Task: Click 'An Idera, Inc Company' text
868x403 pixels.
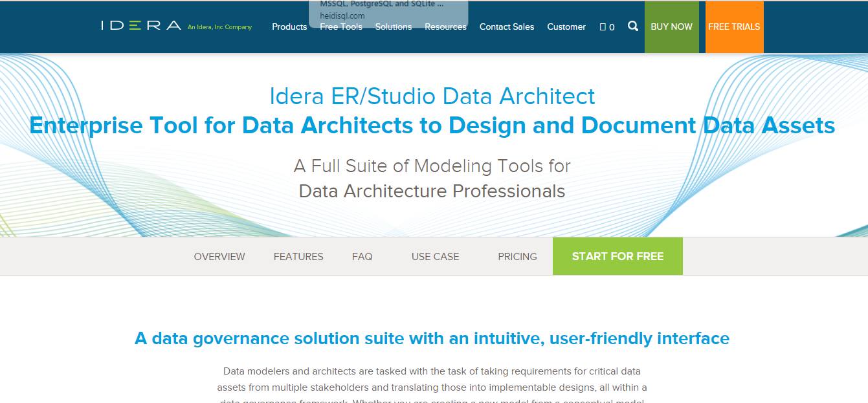Action: point(219,27)
